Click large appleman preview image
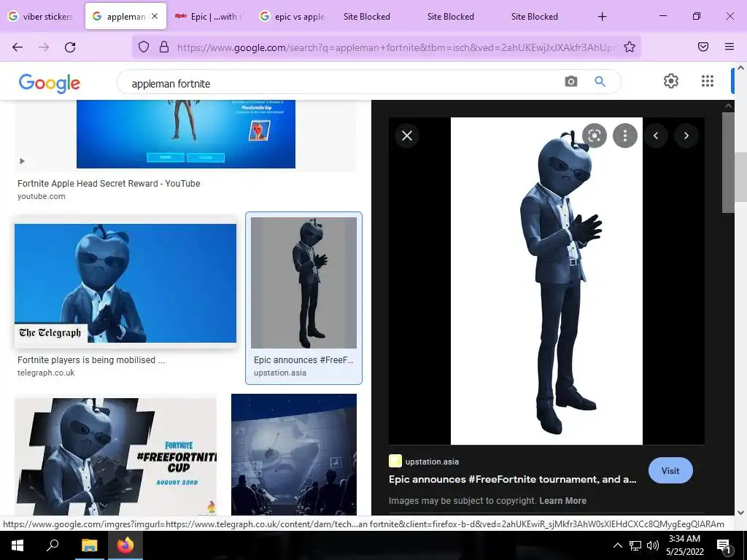This screenshot has width=747, height=560. (546, 281)
